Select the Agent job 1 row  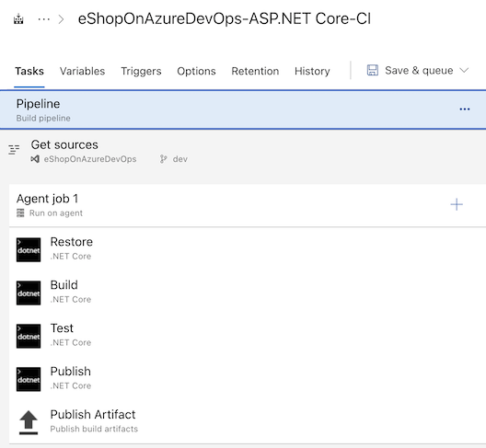tap(248, 205)
